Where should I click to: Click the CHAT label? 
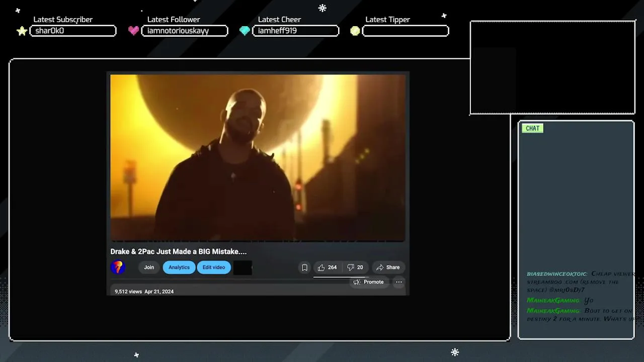point(532,128)
